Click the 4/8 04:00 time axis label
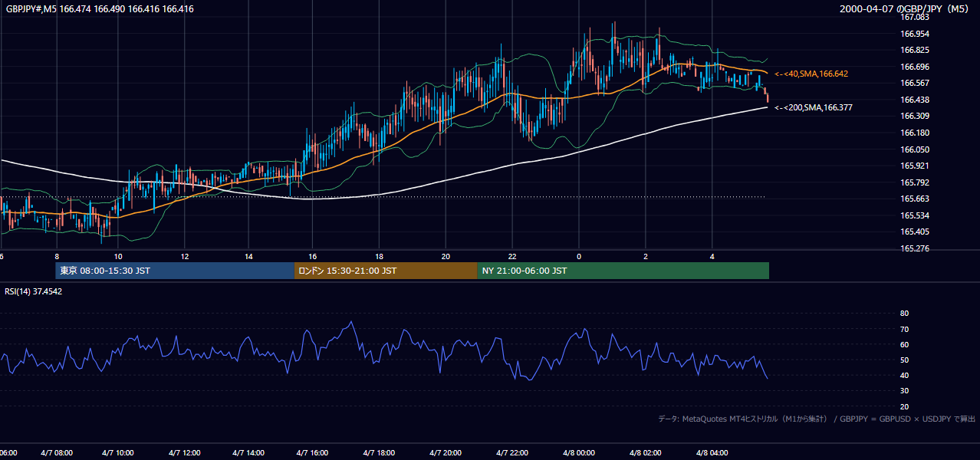980x460 pixels. tap(712, 453)
